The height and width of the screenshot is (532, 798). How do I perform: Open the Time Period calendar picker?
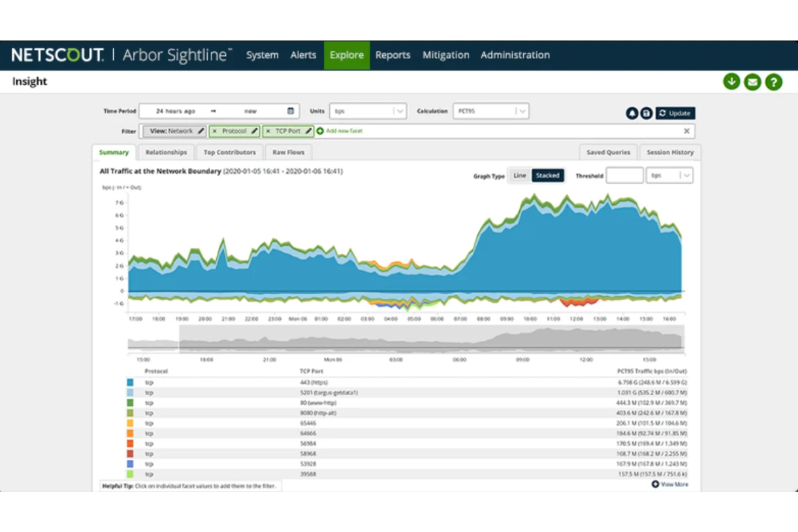click(290, 111)
